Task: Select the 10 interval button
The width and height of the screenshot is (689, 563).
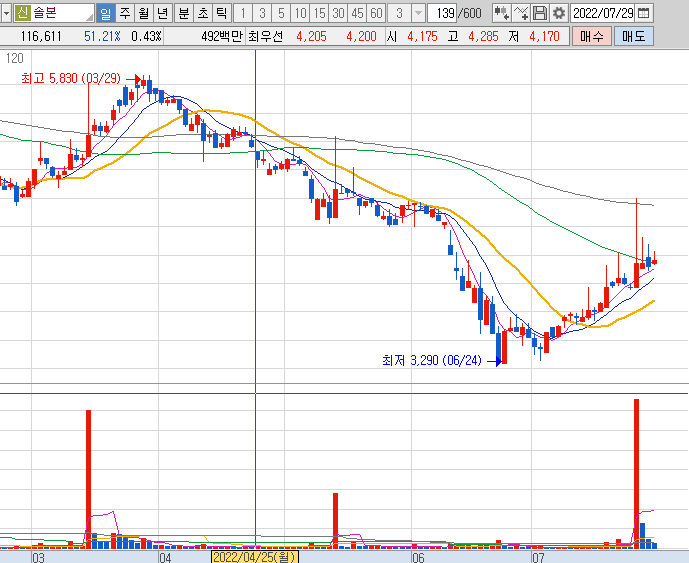Action: pos(301,13)
